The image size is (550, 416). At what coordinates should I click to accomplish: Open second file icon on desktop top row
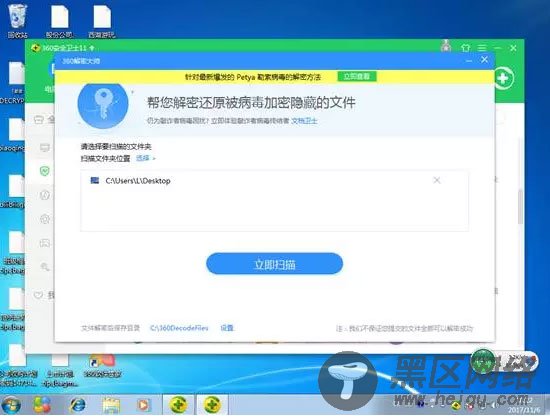(x=60, y=20)
